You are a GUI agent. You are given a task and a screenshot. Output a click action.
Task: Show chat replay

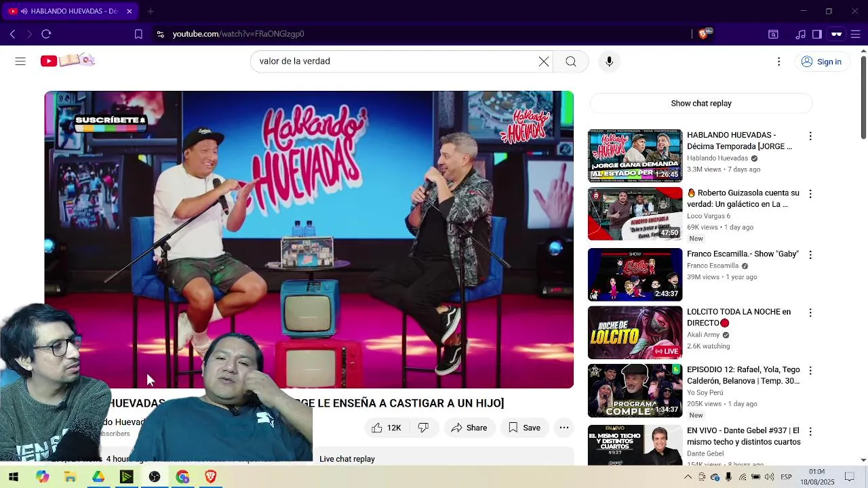pyautogui.click(x=701, y=104)
